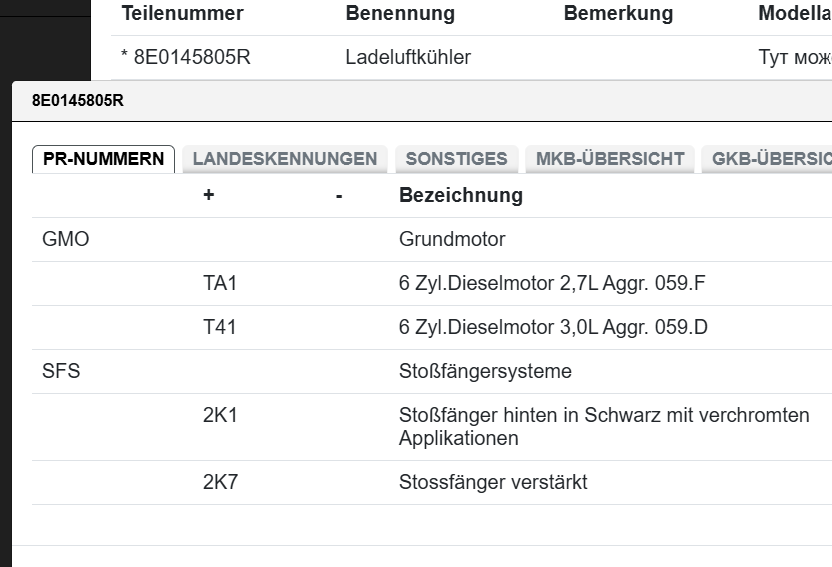Screen dimensions: 832x567
Task: Open the LANDESKENNUNGEN tab
Action: tap(284, 159)
